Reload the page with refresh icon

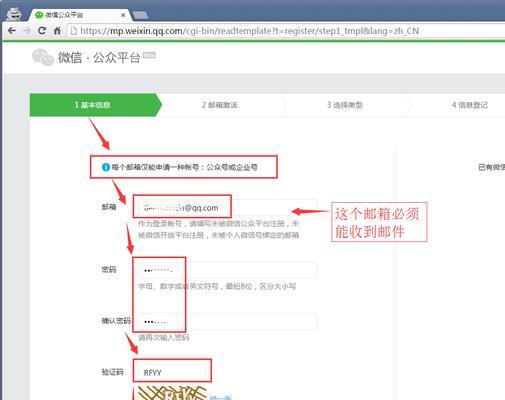pyautogui.click(x=42, y=31)
